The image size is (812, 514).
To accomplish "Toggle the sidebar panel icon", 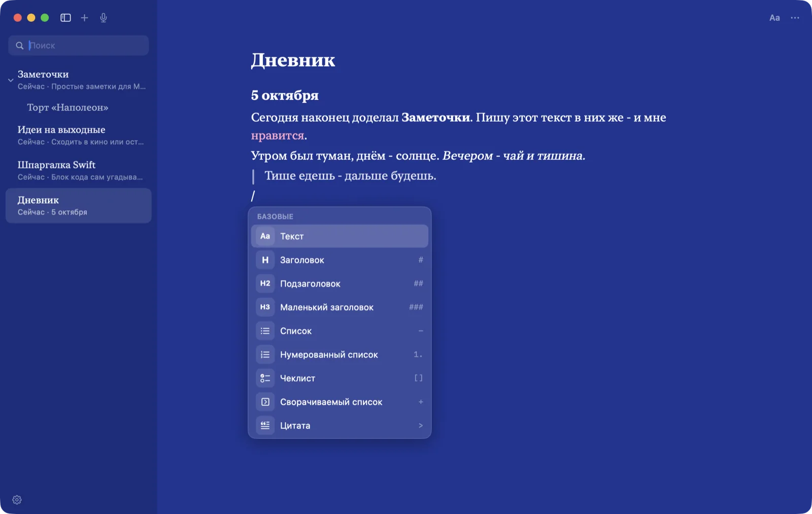I will coord(65,18).
